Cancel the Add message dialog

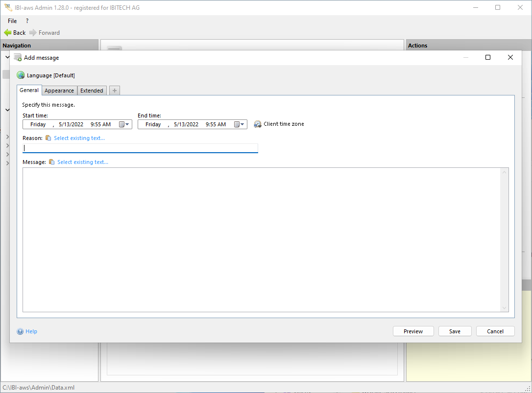(495, 331)
